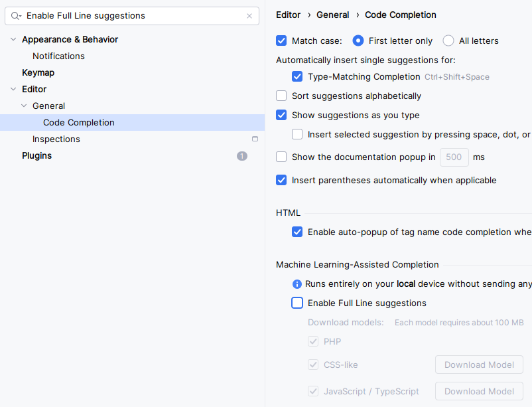Uncheck the Match case option

click(281, 41)
